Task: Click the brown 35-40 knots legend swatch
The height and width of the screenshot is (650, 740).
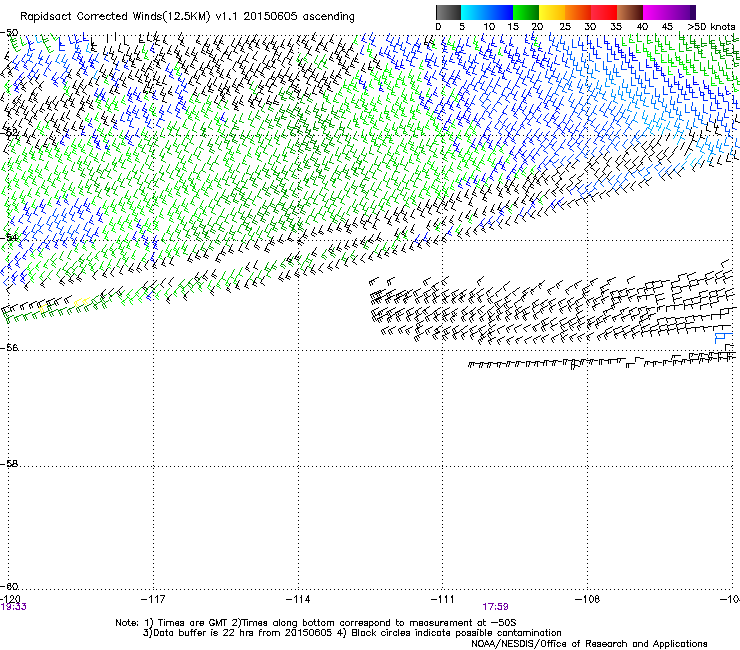Action: [630, 12]
